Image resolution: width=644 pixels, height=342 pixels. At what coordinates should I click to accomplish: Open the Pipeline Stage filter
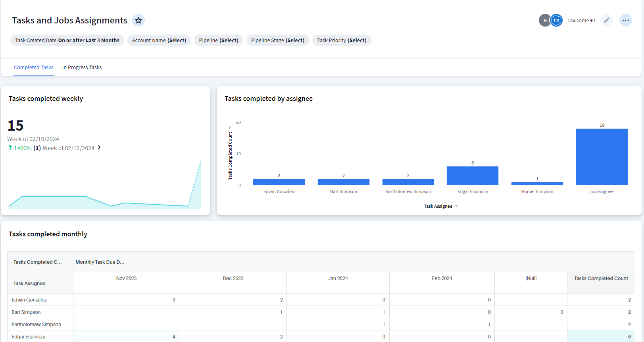[277, 40]
